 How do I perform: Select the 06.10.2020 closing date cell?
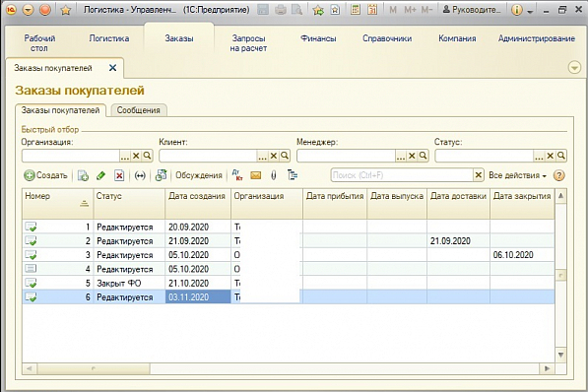[x=522, y=255]
